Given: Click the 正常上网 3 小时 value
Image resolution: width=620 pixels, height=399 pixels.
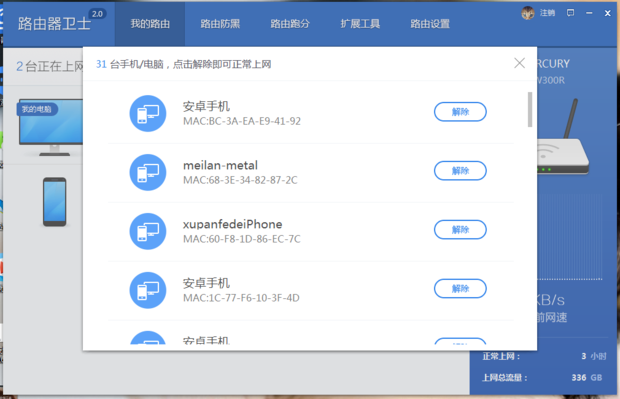Looking at the screenshot, I should (x=594, y=356).
